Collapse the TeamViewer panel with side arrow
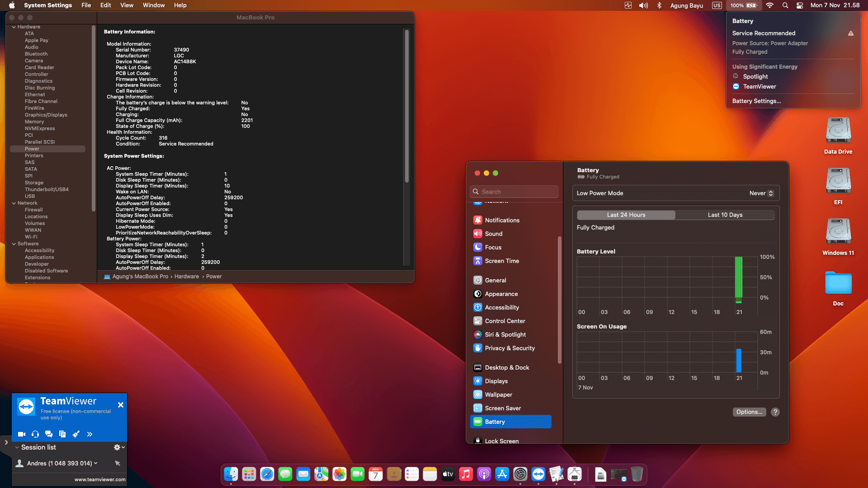Image resolution: width=868 pixels, height=488 pixels. tap(6, 442)
